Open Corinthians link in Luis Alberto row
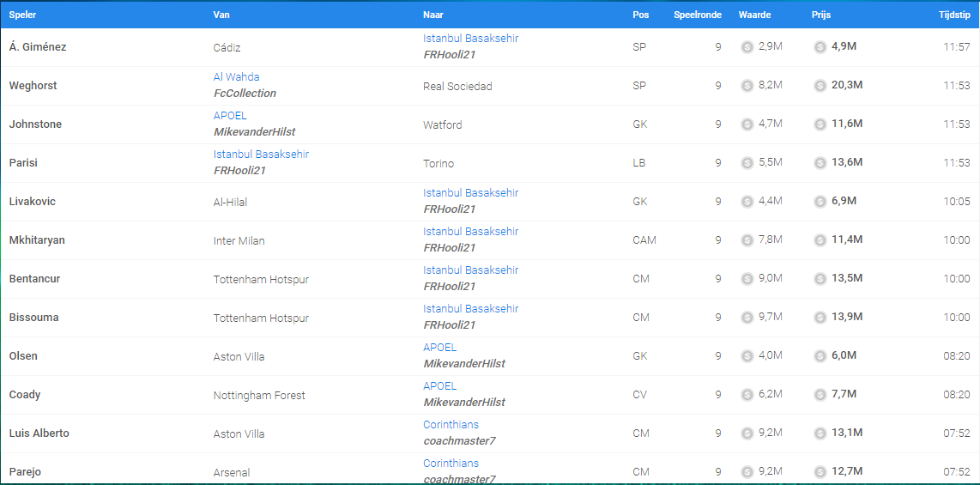This screenshot has width=980, height=485. coord(451,424)
